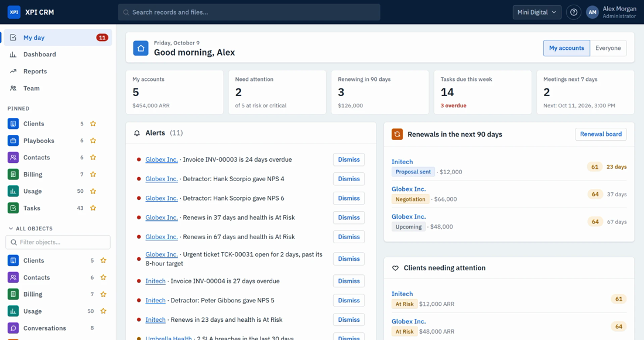Open the Globex Inc. $66,000 Negotiation renewal
Screen dimensions: 644x340
coord(409,189)
